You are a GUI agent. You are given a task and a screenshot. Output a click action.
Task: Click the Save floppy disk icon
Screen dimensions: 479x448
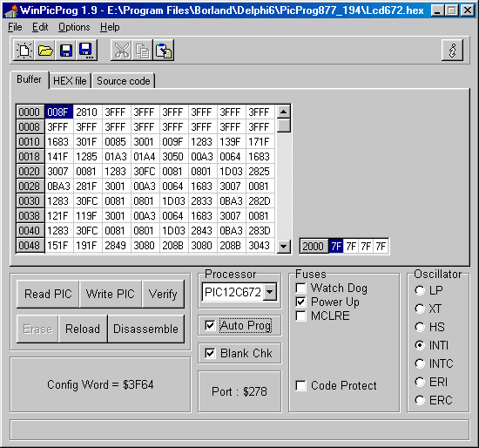coord(66,51)
